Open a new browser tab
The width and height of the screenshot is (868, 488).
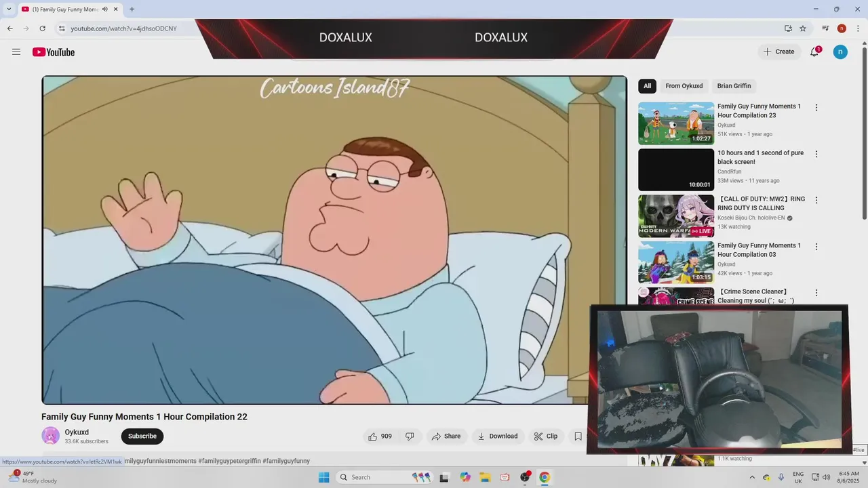pos(132,9)
